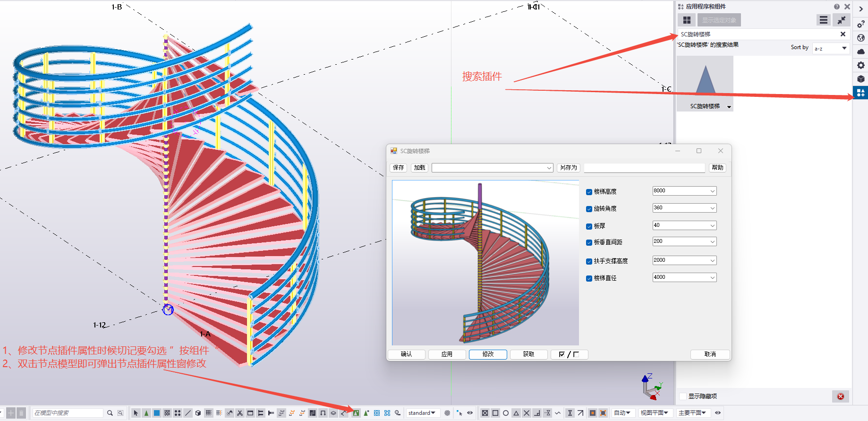
Task: Open the globe icon in side pane
Action: coord(860,38)
